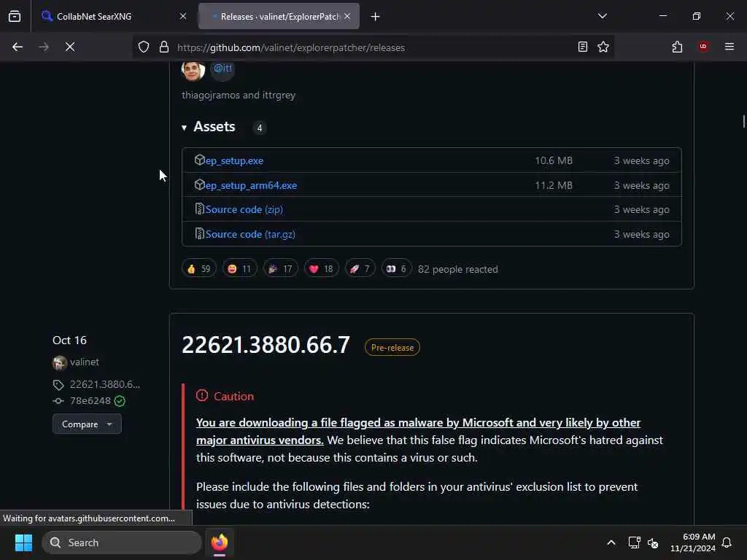The width and height of the screenshot is (747, 560).
Task: Open a new browser tab
Action: click(x=376, y=17)
